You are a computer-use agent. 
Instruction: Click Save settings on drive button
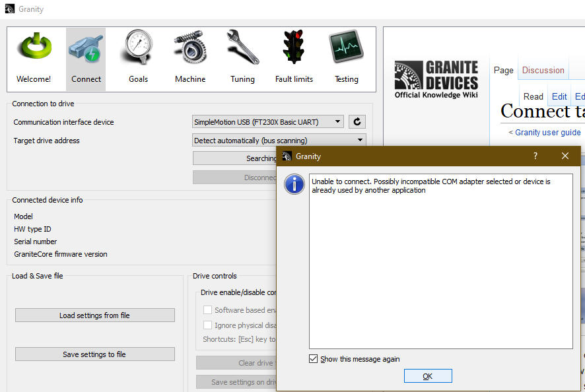pos(236,382)
